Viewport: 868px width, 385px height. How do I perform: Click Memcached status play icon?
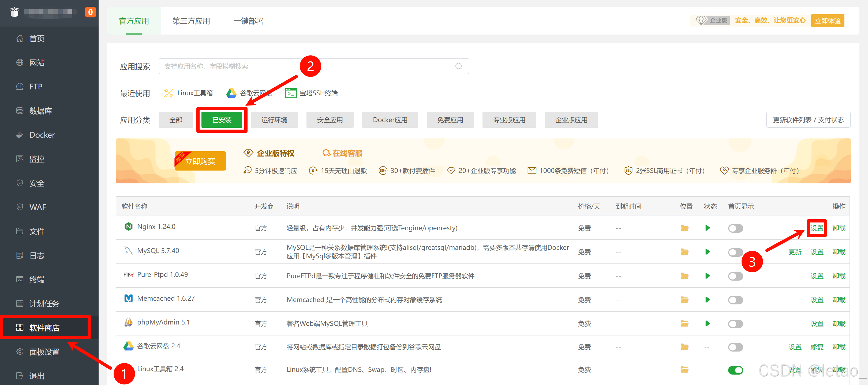coord(707,300)
